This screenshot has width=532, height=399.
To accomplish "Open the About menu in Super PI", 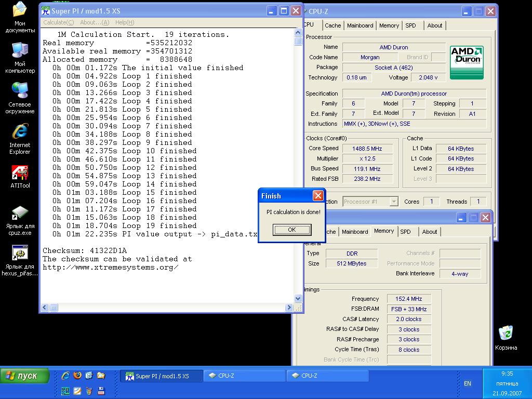I will coord(95,22).
